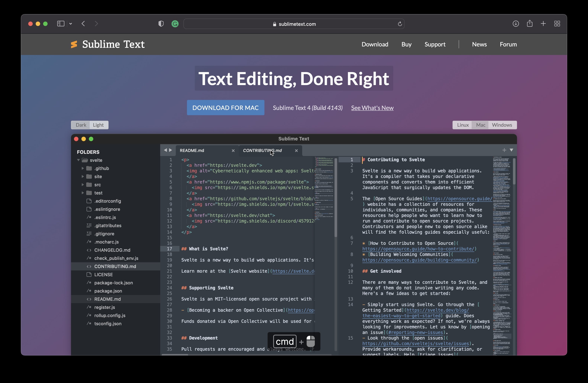Image resolution: width=588 pixels, height=383 pixels.
Task: Select README.md in the sidebar
Action: point(116,299)
